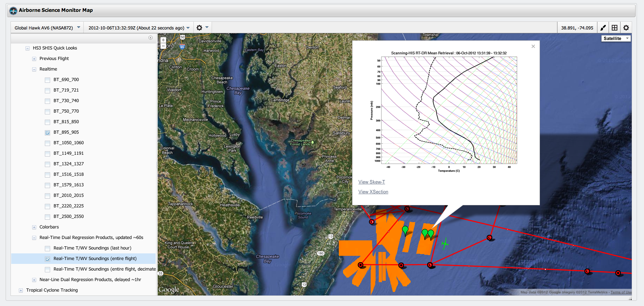This screenshot has width=644, height=306.
Task: Check Real-Time T/WV Soundings (last hour)
Action: (x=48, y=248)
